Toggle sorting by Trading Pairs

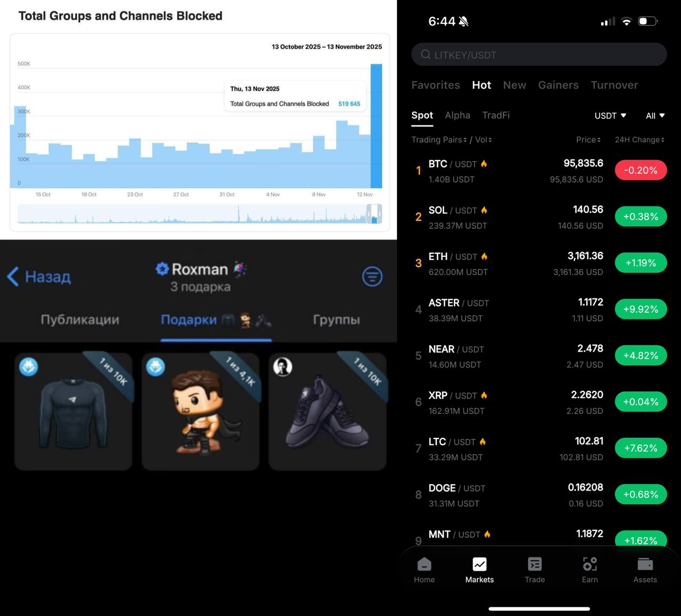pos(439,140)
